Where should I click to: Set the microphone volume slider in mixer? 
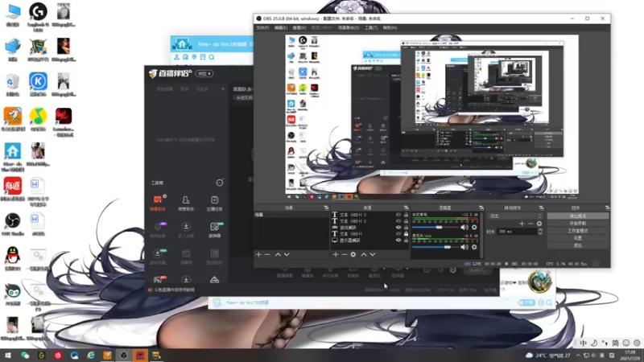(x=435, y=247)
